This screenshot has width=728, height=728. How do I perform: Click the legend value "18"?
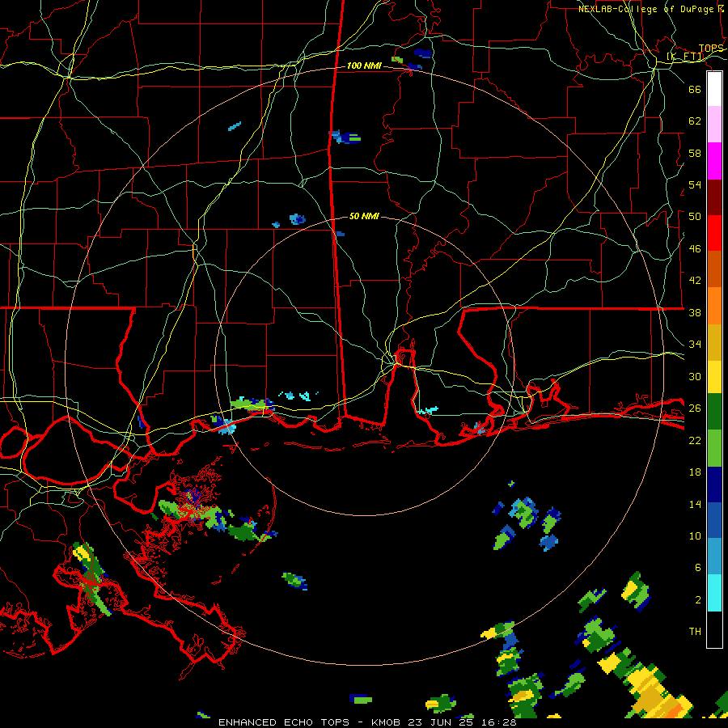click(x=695, y=472)
